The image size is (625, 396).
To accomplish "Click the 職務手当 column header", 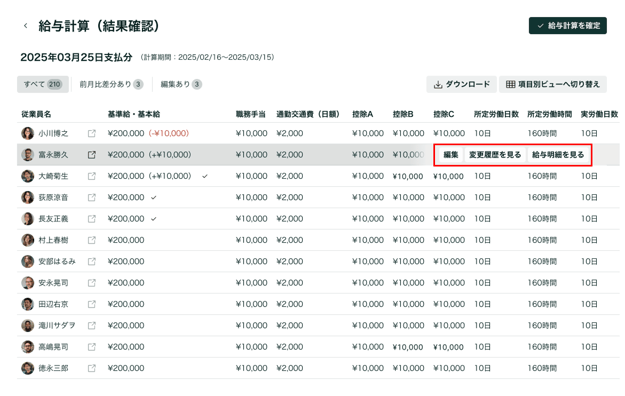I will click(x=251, y=114).
